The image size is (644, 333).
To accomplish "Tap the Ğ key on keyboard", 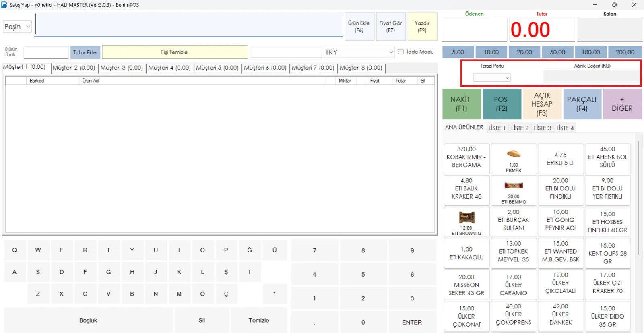I will coord(250,250).
